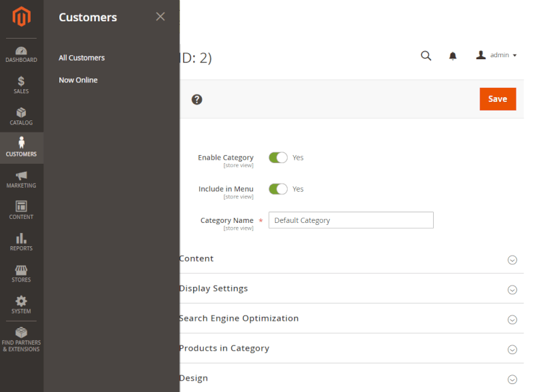Select the Stores sidebar icon
Screen dimensions: 533x392
pos(21,274)
